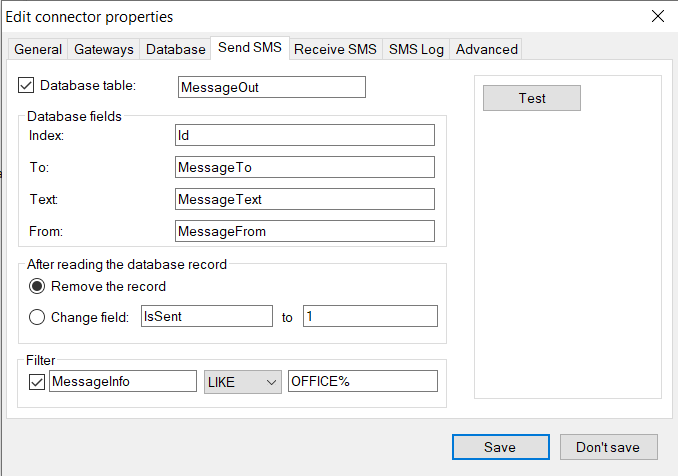The height and width of the screenshot is (476, 678).
Task: Click the Index field containing Id
Action: click(x=305, y=135)
